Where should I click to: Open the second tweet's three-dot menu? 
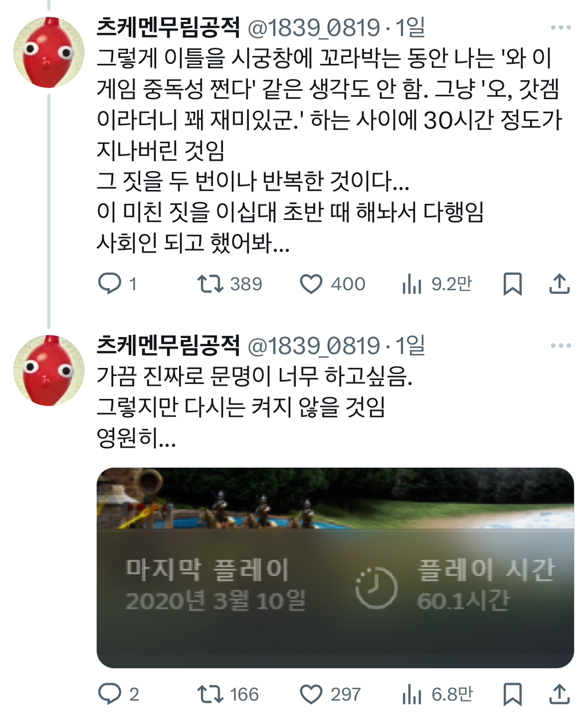pyautogui.click(x=561, y=346)
